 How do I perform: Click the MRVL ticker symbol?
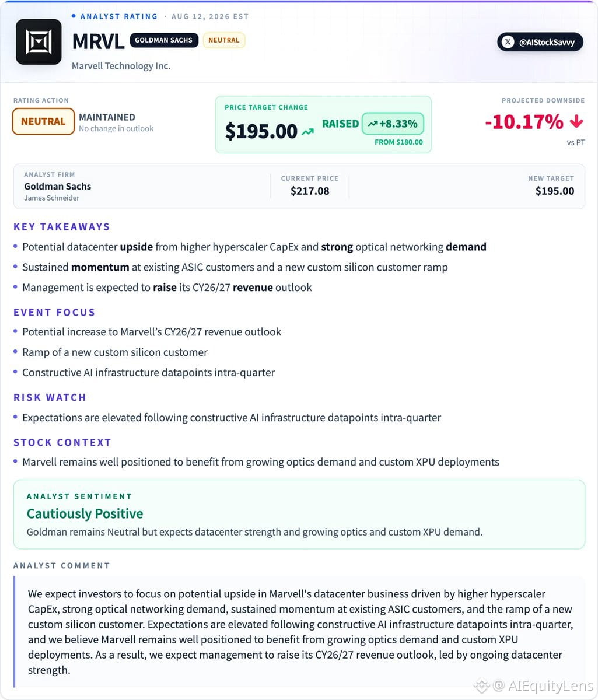98,41
